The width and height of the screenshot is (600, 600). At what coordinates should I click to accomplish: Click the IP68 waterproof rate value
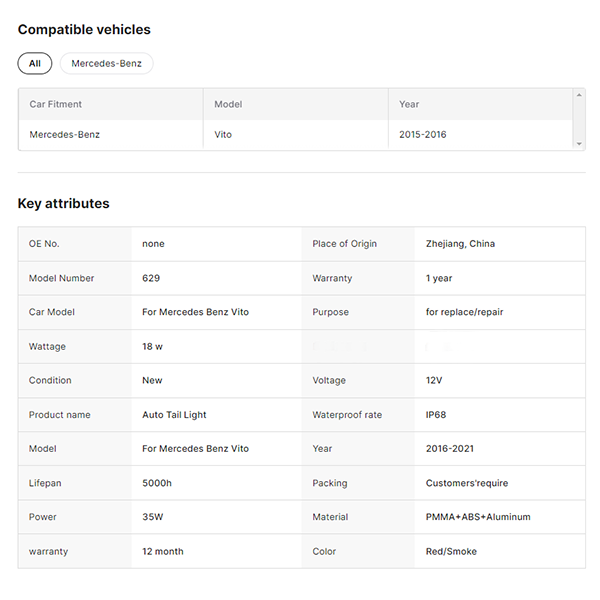point(437,415)
